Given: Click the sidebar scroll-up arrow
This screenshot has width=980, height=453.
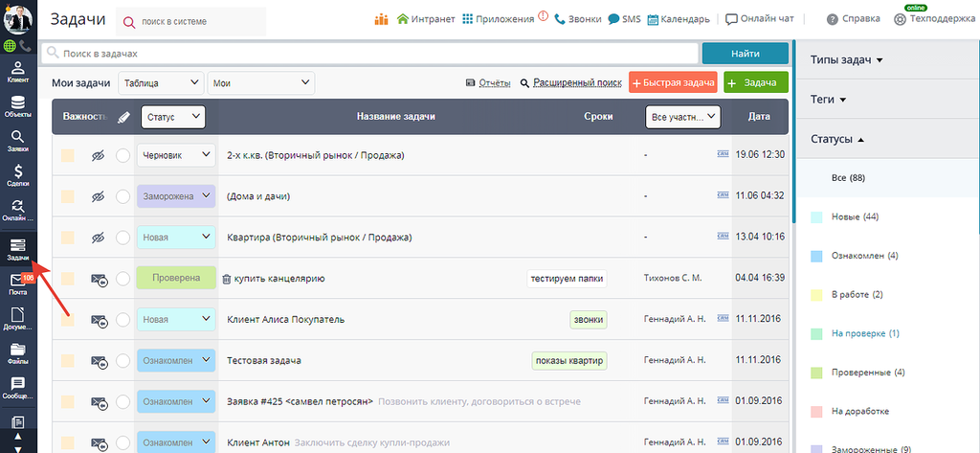Looking at the screenshot, I should [18, 436].
